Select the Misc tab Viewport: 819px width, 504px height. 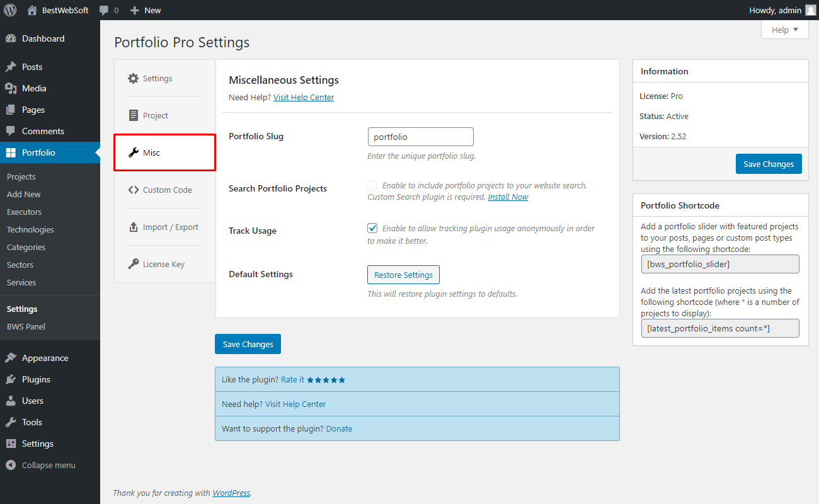(164, 152)
